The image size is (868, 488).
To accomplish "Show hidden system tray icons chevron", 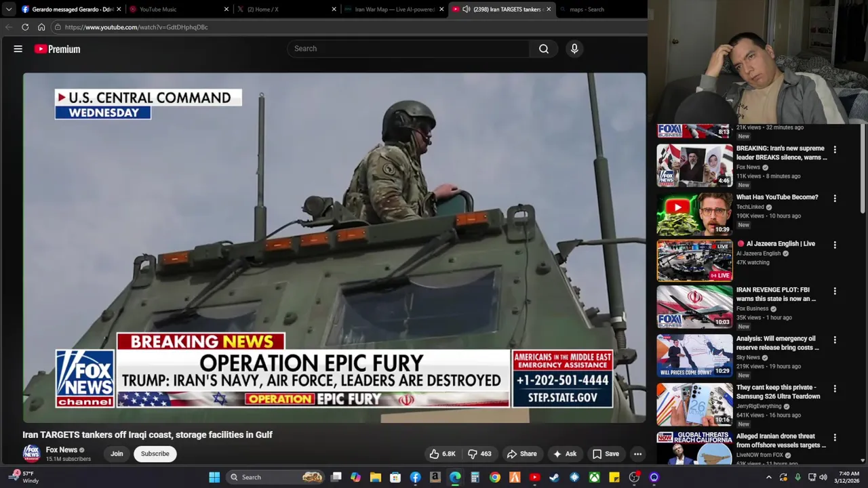I will [769, 477].
